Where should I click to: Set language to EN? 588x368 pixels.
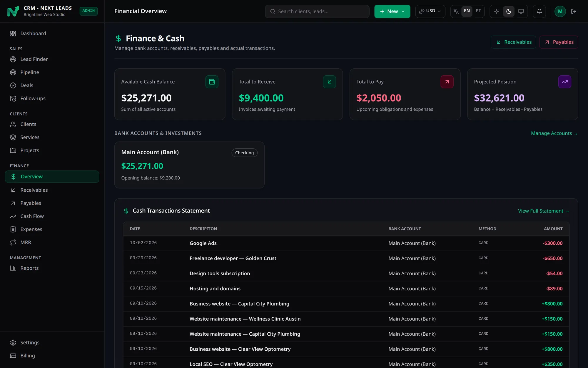tap(467, 11)
